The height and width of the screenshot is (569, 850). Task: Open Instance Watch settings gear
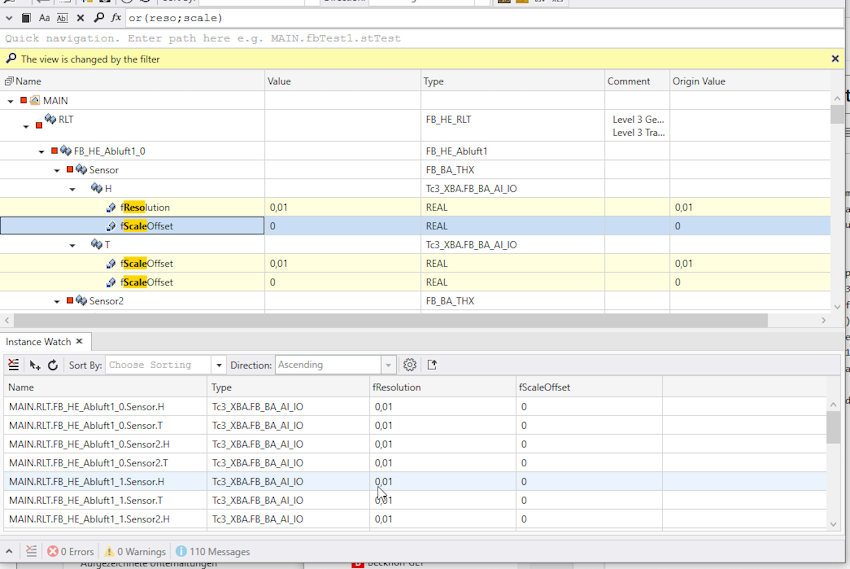tap(410, 365)
